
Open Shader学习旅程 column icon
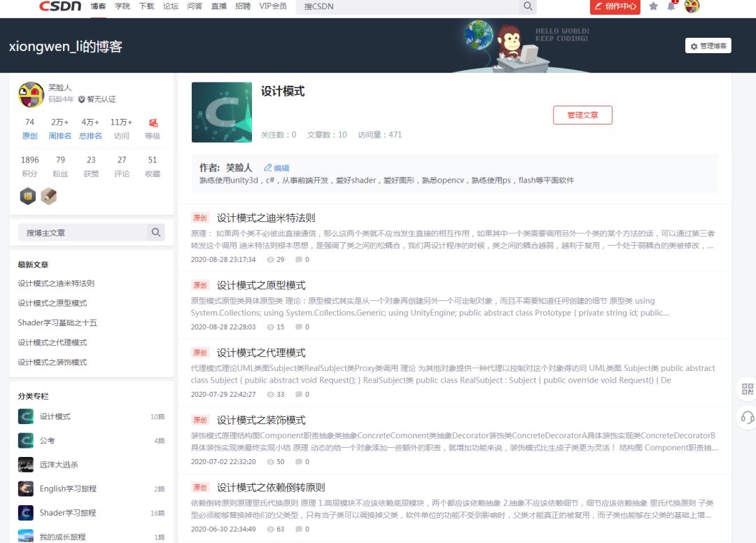coord(26,513)
